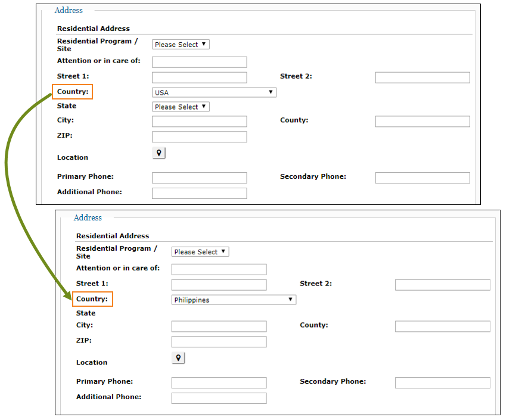Screen dimensions: 519x420
Task: Click the Address section label on the top form
Action: pyautogui.click(x=68, y=10)
